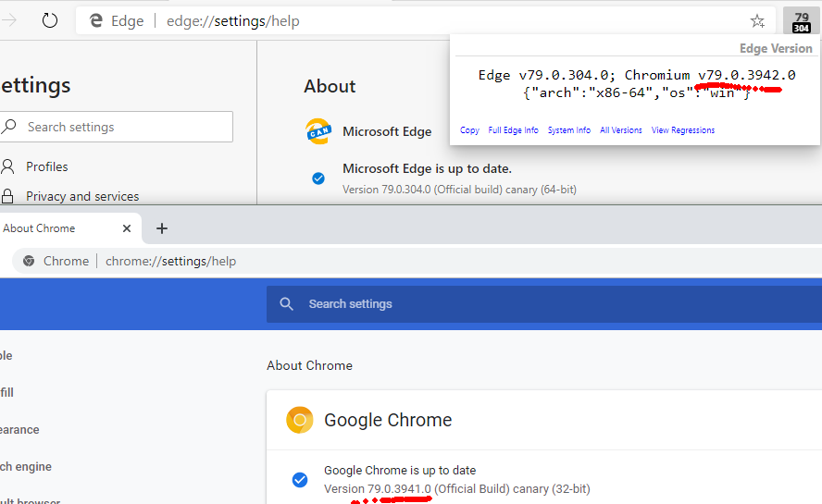Click the 'Edge Version' popup title
Image resolution: width=822 pixels, height=504 pixels.
click(x=776, y=48)
